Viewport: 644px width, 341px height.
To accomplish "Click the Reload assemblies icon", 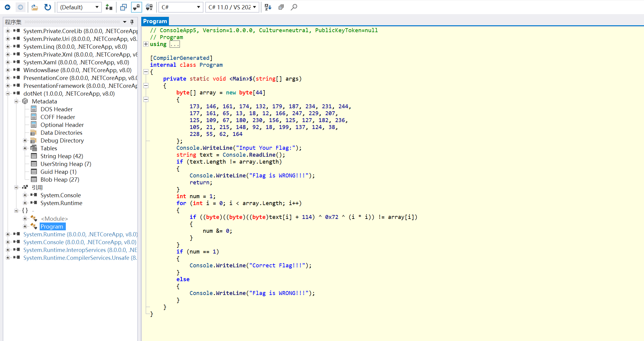I will coord(47,7).
